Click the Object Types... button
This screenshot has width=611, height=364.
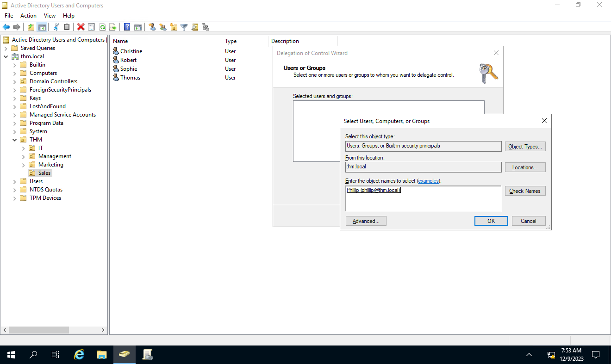525,147
